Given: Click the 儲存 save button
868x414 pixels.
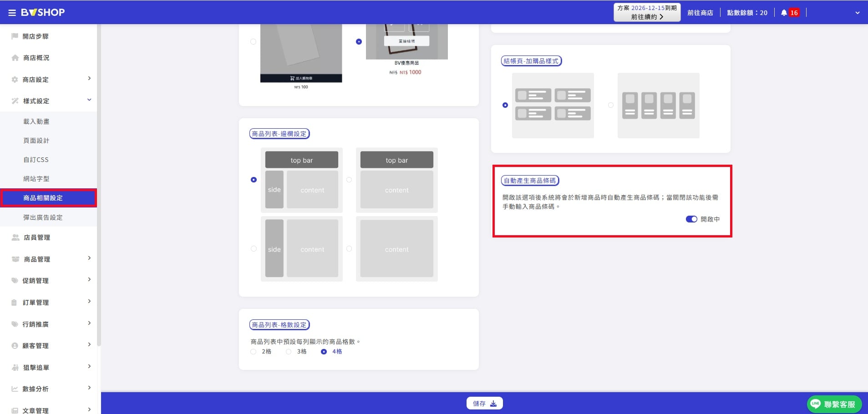Looking at the screenshot, I should coord(484,404).
